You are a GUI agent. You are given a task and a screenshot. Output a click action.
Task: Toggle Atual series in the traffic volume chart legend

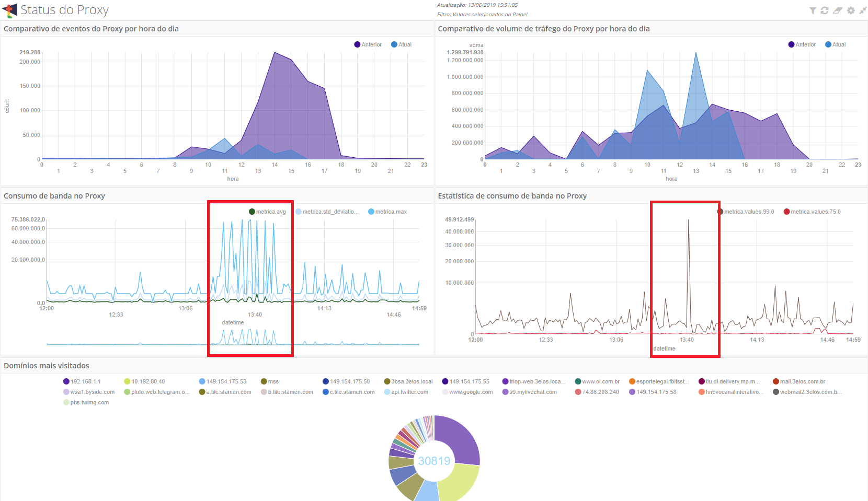click(836, 44)
